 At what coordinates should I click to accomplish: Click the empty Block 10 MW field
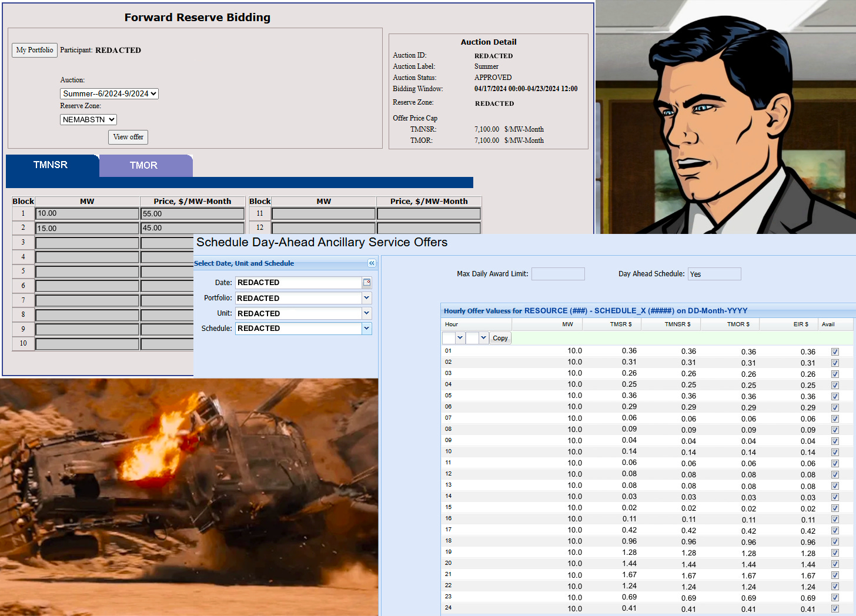(87, 344)
